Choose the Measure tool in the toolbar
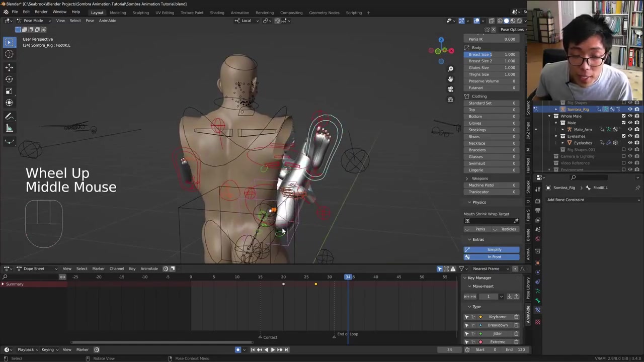Viewport: 644px width, 362px height. click(9, 128)
